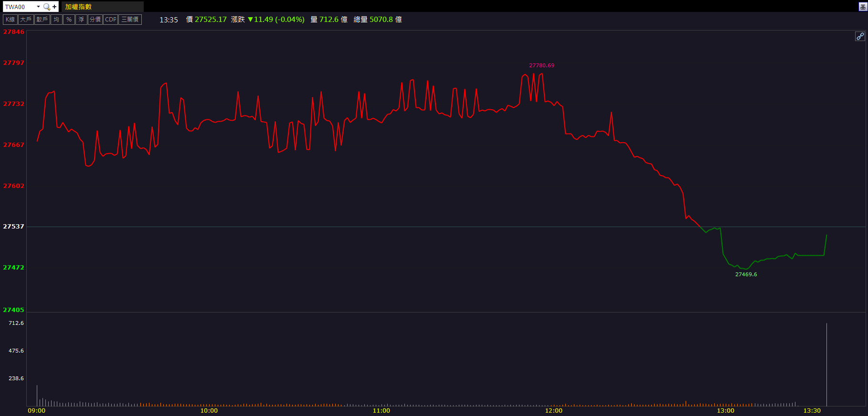Switch to the K線 chart view
This screenshot has width=868, height=416.
click(x=11, y=20)
